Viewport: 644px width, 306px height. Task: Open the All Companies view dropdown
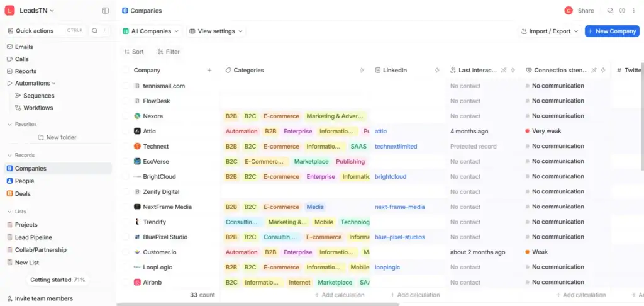click(x=151, y=31)
